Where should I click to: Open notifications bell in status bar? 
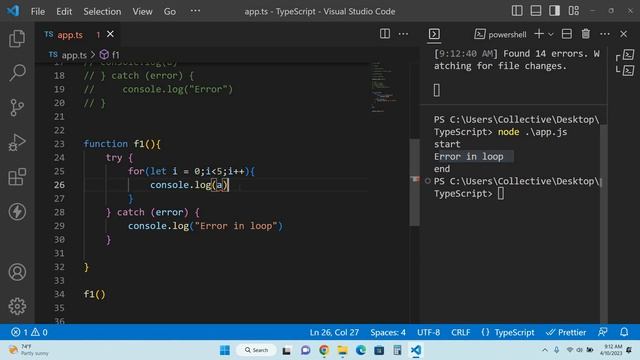point(624,332)
